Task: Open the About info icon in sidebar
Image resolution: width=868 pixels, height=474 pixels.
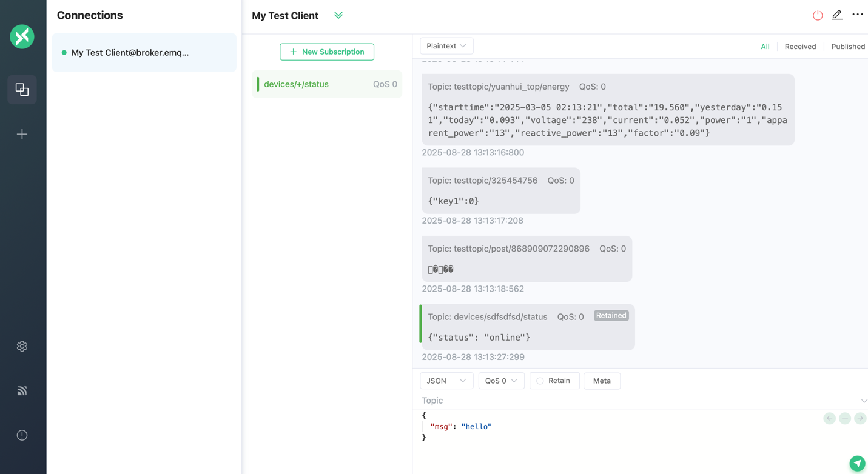Action: coord(22,435)
